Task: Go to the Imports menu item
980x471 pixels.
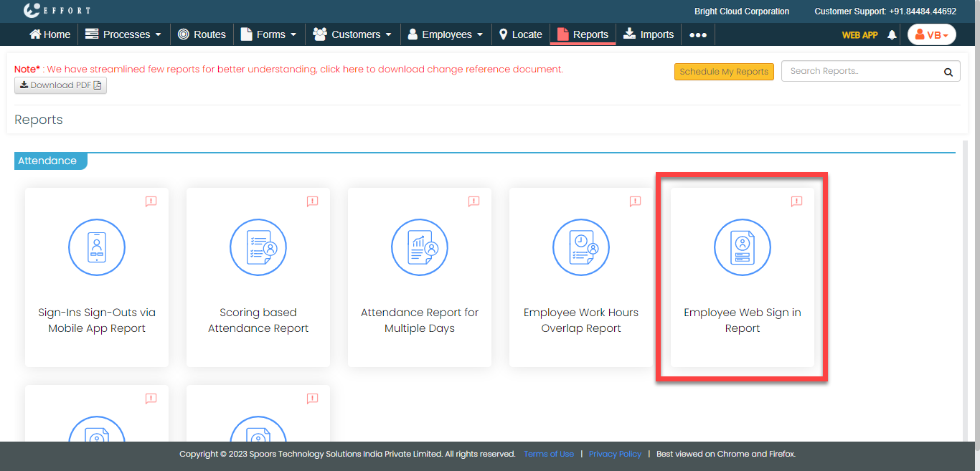Action: (x=649, y=34)
